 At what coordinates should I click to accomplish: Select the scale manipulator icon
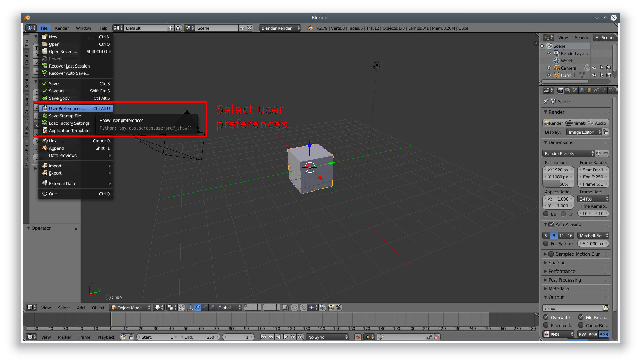pyautogui.click(x=212, y=308)
